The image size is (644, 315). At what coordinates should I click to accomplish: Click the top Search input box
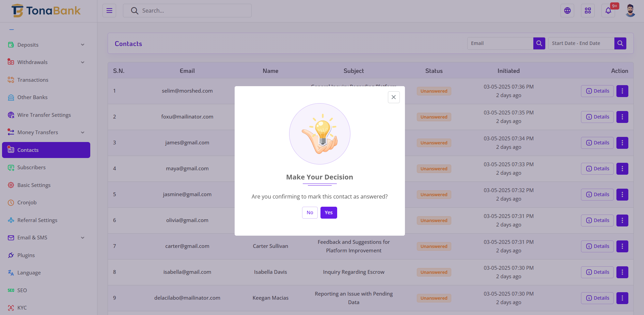pyautogui.click(x=191, y=11)
